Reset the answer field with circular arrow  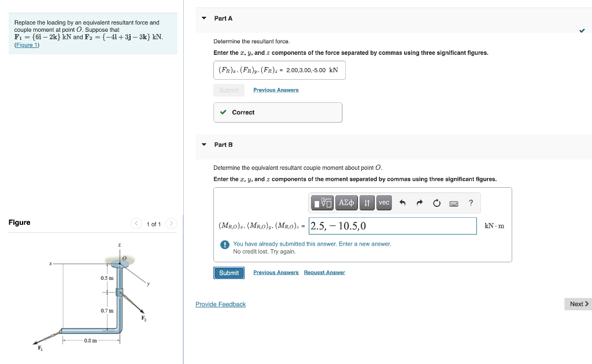pyautogui.click(x=436, y=203)
